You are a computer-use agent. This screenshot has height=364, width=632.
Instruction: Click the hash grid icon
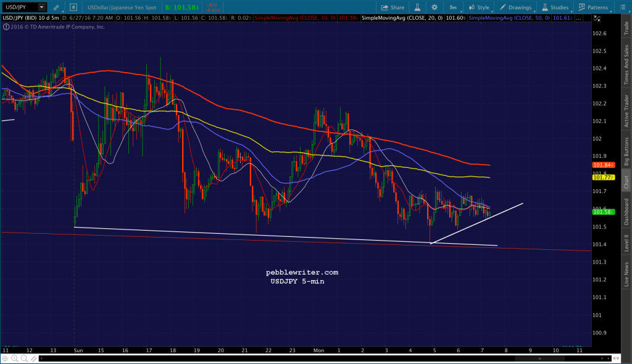[x=73, y=7]
